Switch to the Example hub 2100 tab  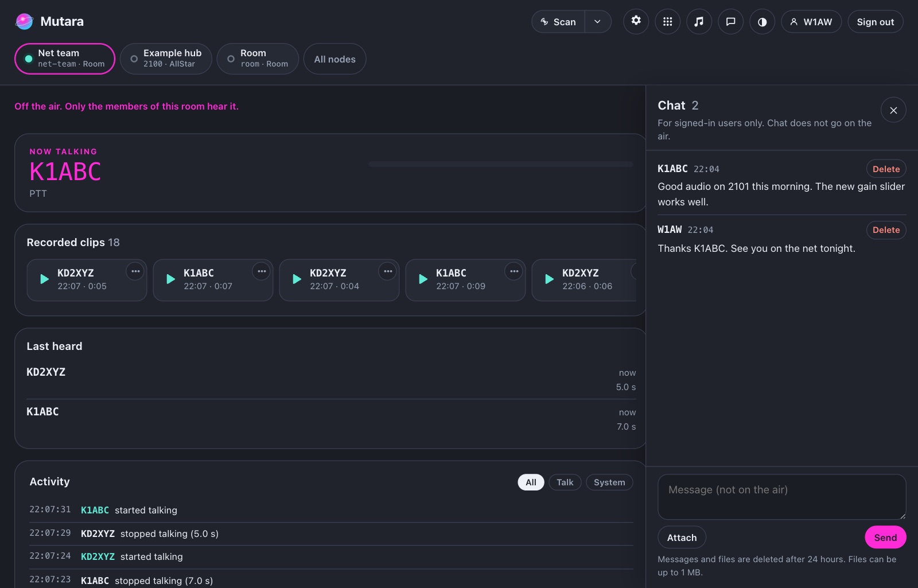[x=166, y=59]
